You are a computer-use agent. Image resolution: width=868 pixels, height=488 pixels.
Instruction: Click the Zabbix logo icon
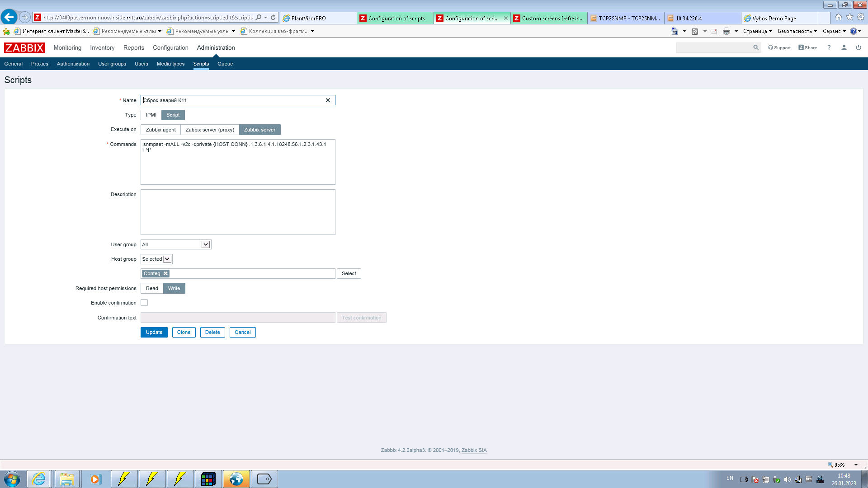click(x=24, y=47)
